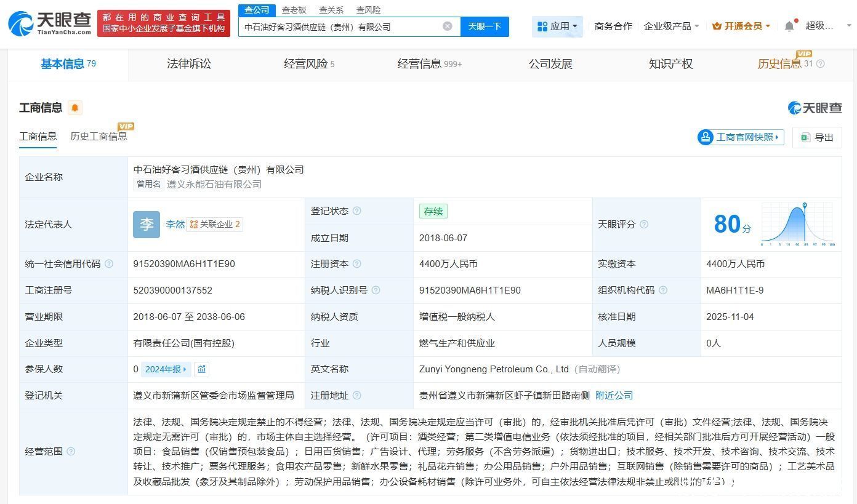Expand the 应用 dropdown menu
Screen dimensions: 857x504
[557, 26]
